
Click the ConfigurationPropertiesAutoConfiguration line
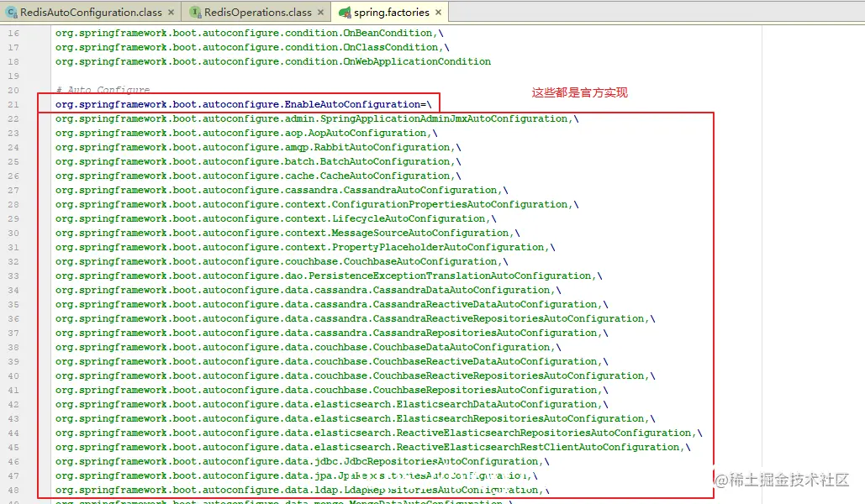(317, 205)
